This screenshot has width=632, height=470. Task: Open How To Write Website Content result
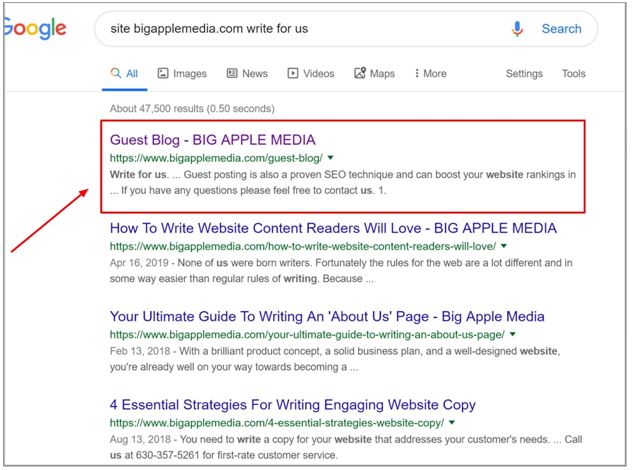[333, 228]
